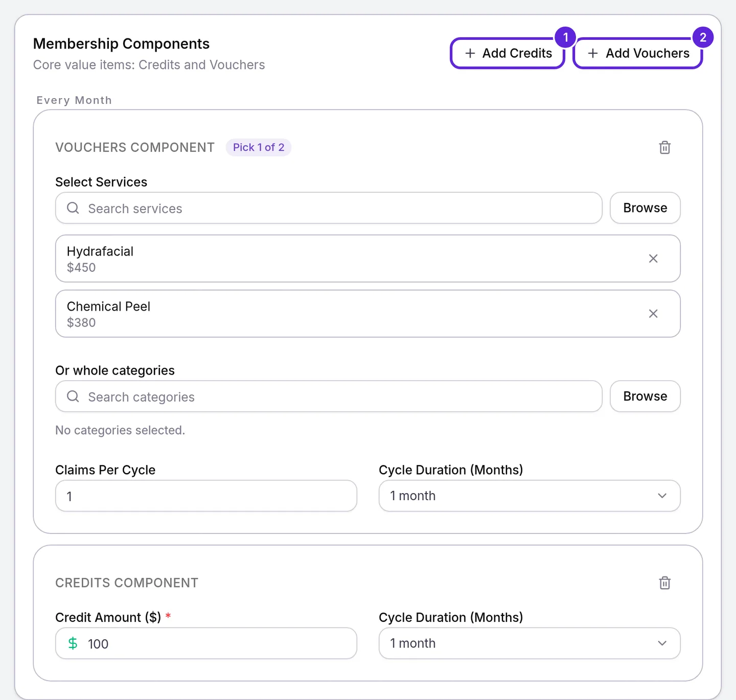The image size is (736, 700).
Task: Click the plus icon on Add Vouchers
Action: pyautogui.click(x=593, y=53)
